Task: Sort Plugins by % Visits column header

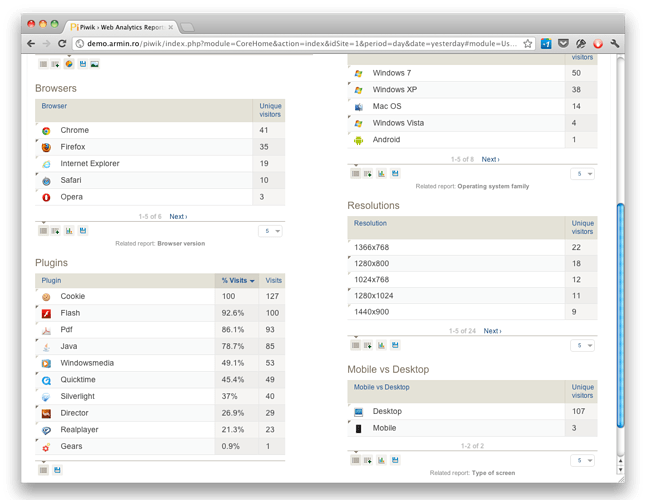Action: coord(237,281)
